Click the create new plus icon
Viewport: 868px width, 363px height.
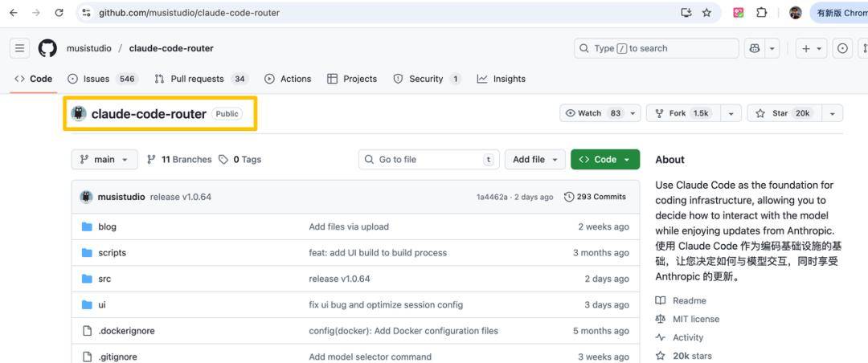point(806,48)
